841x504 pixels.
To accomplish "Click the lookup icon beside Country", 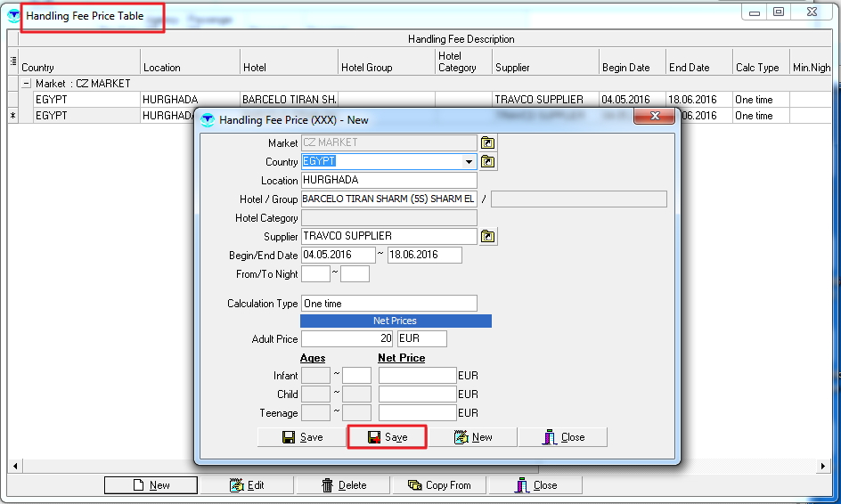I will click(488, 161).
